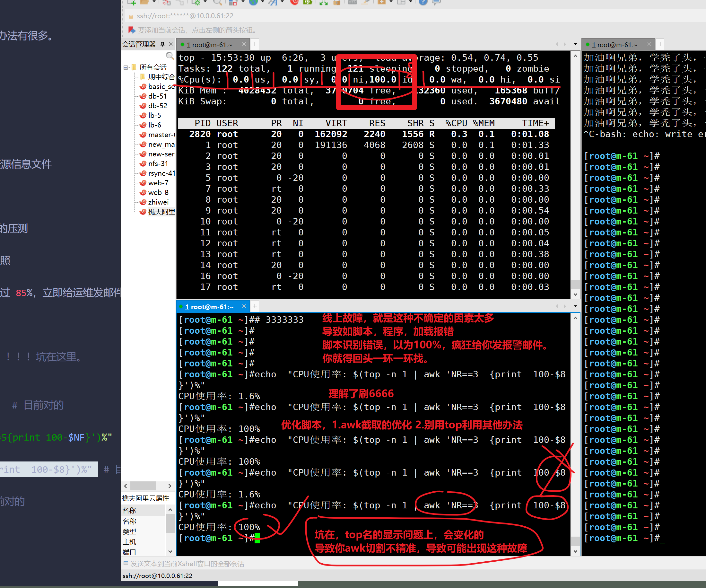Image resolution: width=706 pixels, height=588 pixels.
Task: Collapse the 所有会话 tree node
Action: point(126,67)
